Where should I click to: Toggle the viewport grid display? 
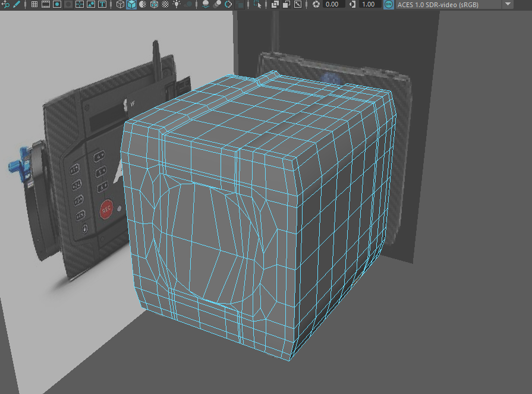[34, 4]
